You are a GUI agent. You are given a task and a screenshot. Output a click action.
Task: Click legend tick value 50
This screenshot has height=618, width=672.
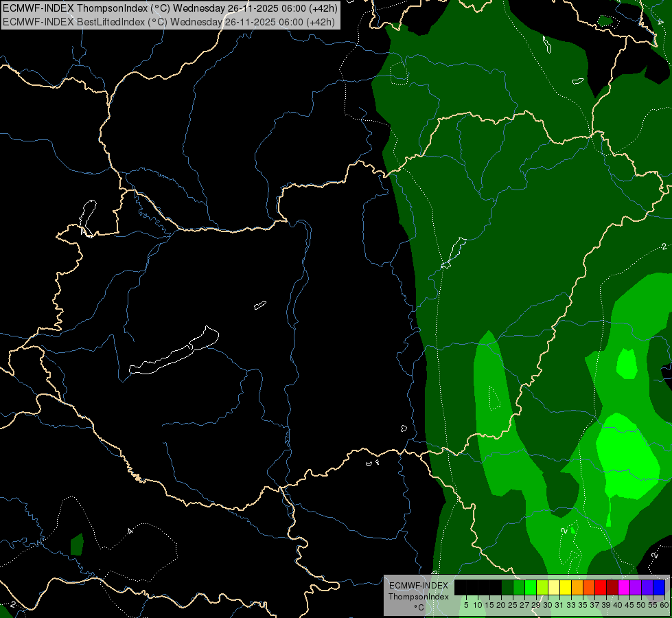642,605
